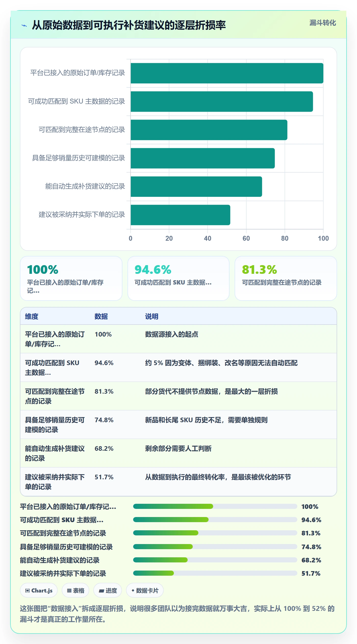The width and height of the screenshot is (357, 644).
Task: Click the footer caption starting 这张图把
Action: (x=177, y=614)
